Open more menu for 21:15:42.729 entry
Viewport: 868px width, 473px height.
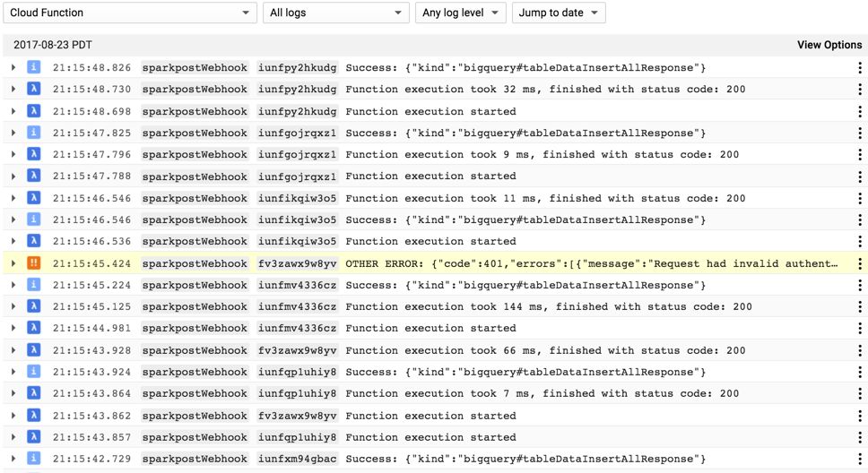coord(859,459)
